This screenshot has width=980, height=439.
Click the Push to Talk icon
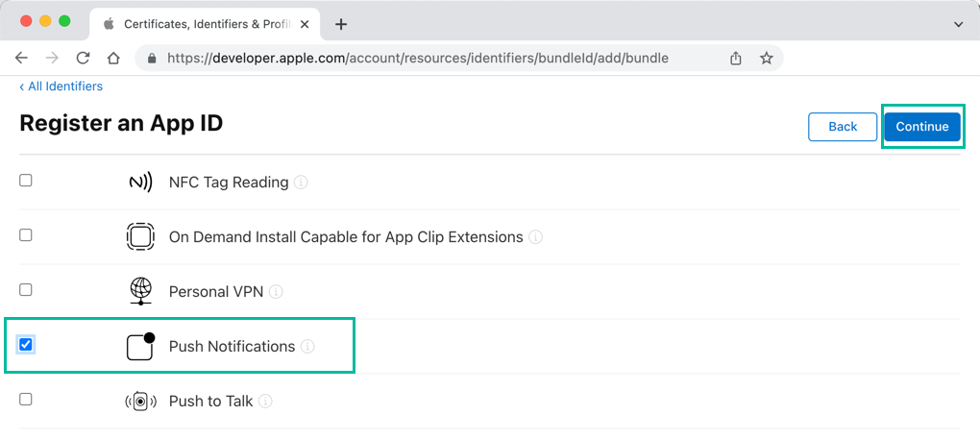[x=140, y=402]
